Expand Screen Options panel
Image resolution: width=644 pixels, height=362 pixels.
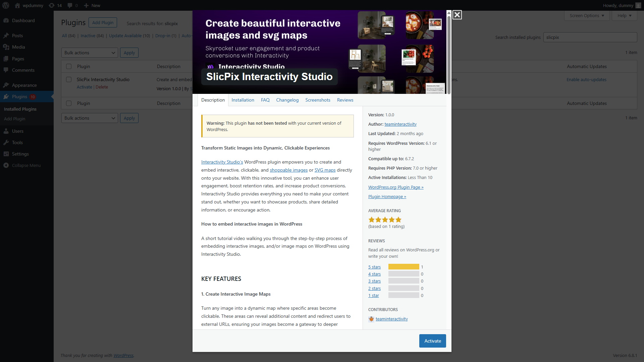[587, 16]
